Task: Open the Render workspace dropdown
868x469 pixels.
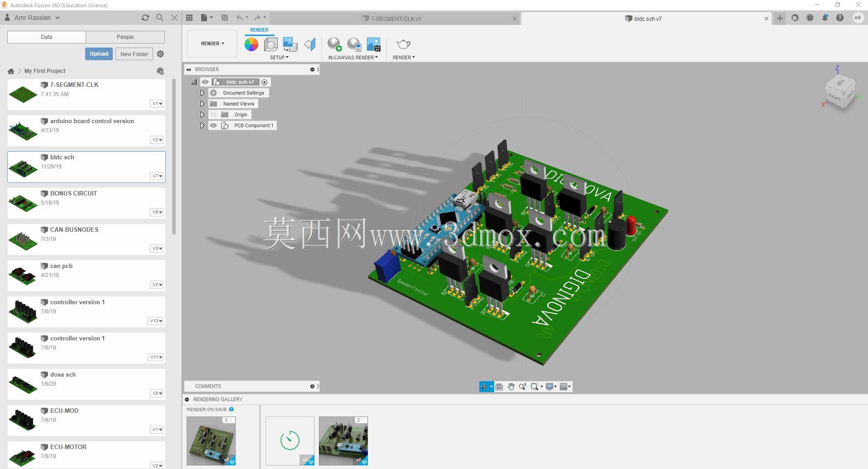Action: point(212,43)
